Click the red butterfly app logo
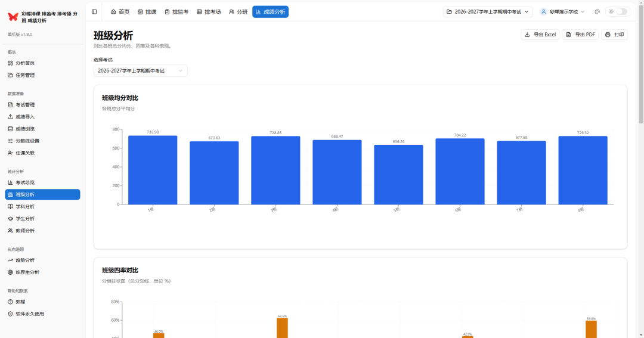This screenshot has width=644, height=338. 13,17
